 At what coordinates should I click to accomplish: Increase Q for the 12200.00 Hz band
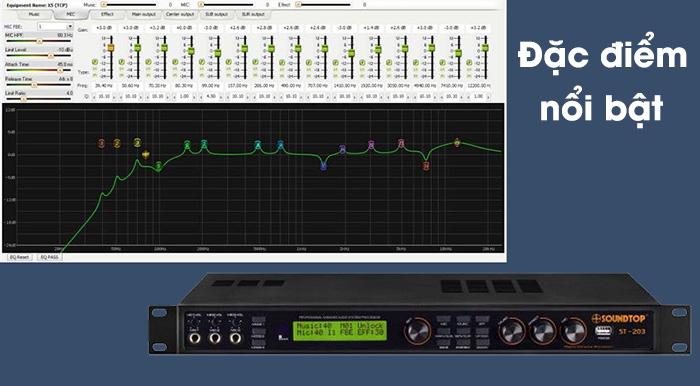coord(489,96)
